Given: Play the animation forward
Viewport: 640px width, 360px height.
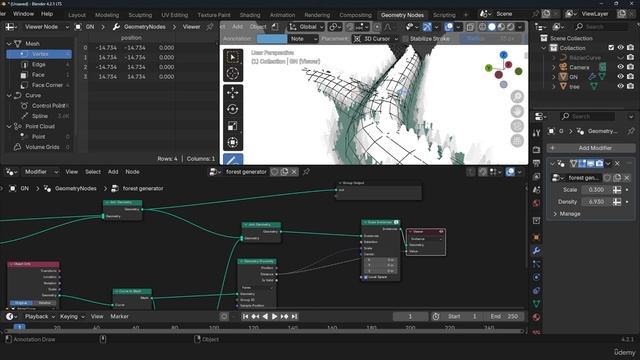Looking at the screenshot, I should pyautogui.click(x=275, y=316).
